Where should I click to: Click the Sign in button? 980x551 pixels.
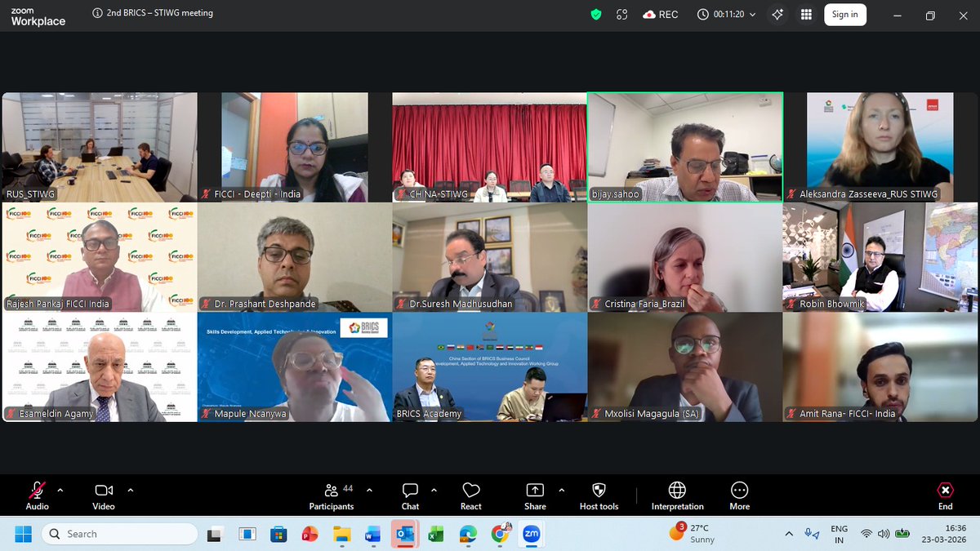(x=844, y=14)
